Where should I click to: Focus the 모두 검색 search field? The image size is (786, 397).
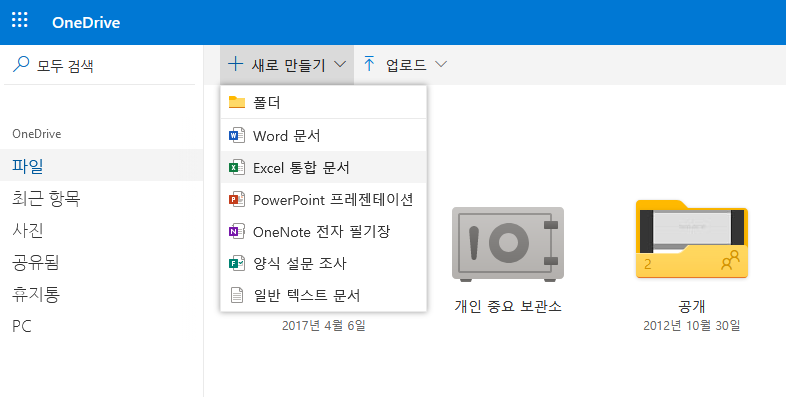99,65
